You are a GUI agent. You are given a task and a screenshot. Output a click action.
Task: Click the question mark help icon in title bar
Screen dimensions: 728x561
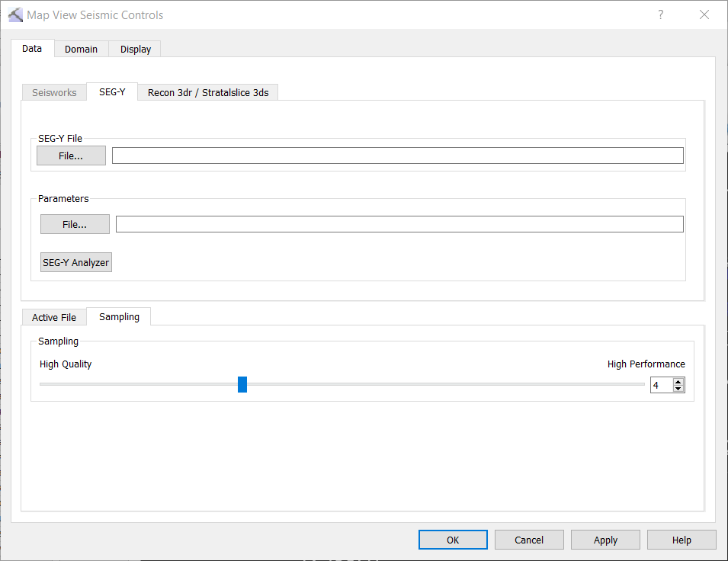click(x=660, y=14)
